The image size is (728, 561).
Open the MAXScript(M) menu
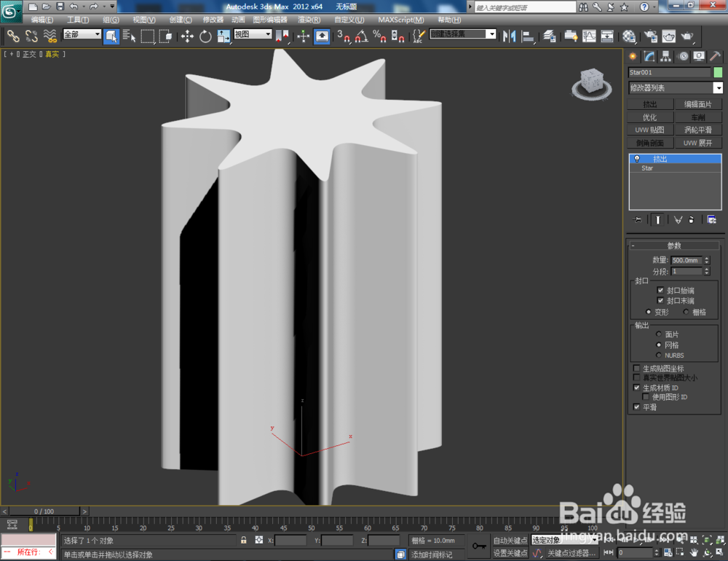coord(400,20)
